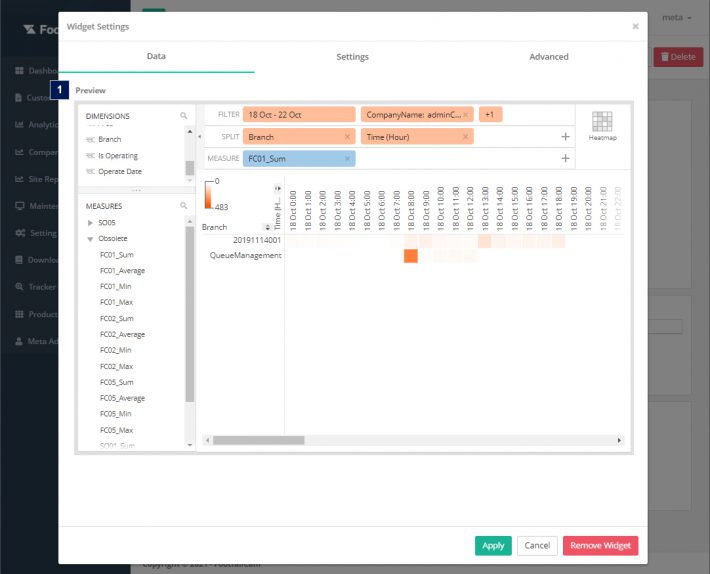Select the Is Operating dimension
The height and width of the screenshot is (574, 710).
pyautogui.click(x=118, y=156)
